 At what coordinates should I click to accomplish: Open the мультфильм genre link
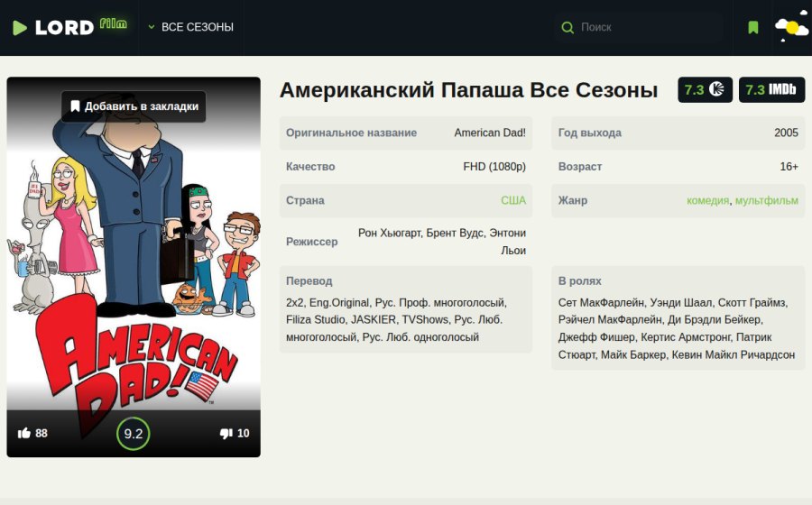tap(766, 200)
